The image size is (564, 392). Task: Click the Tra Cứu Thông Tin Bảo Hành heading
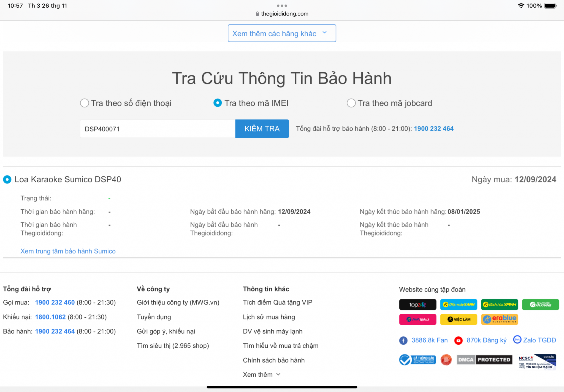[282, 78]
